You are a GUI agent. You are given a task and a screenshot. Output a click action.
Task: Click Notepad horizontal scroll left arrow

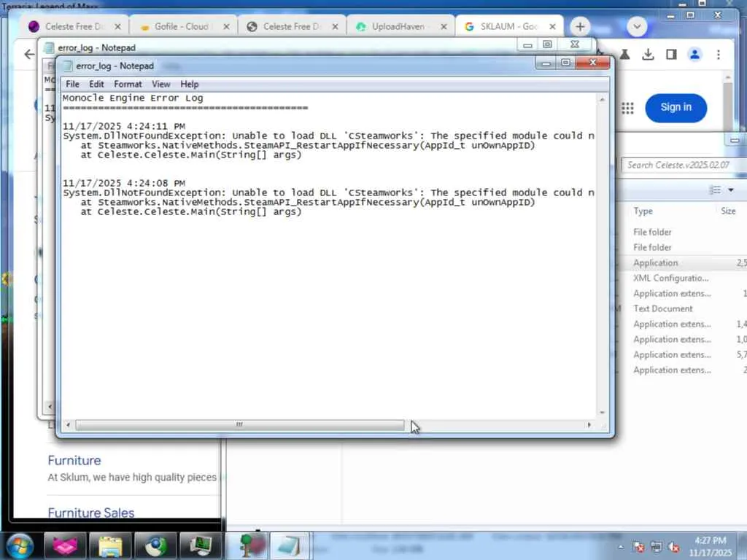[68, 425]
